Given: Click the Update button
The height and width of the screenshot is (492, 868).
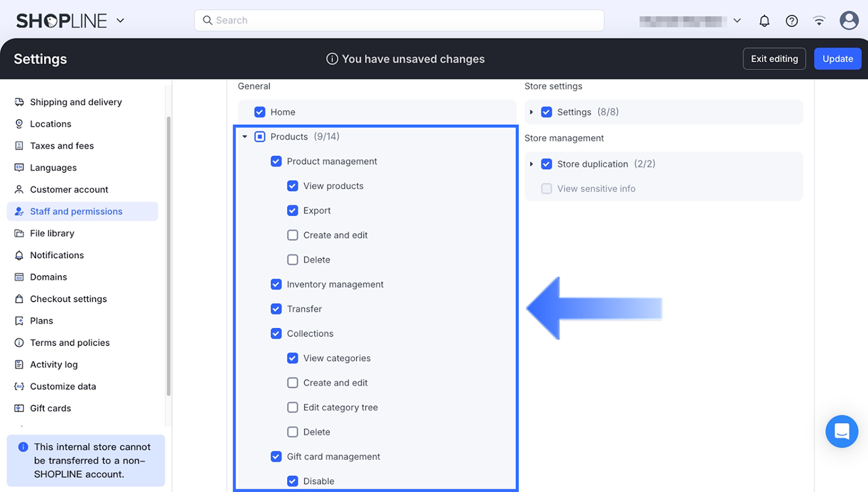Looking at the screenshot, I should coord(837,59).
